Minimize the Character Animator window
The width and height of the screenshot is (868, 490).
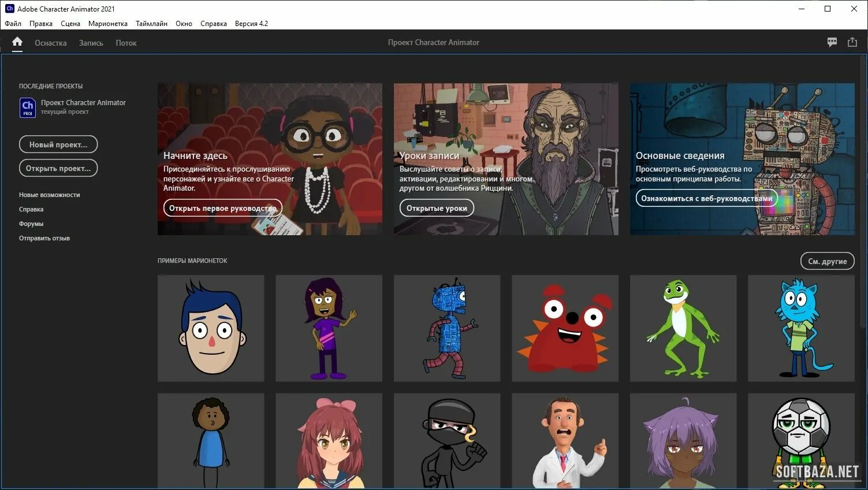[802, 9]
